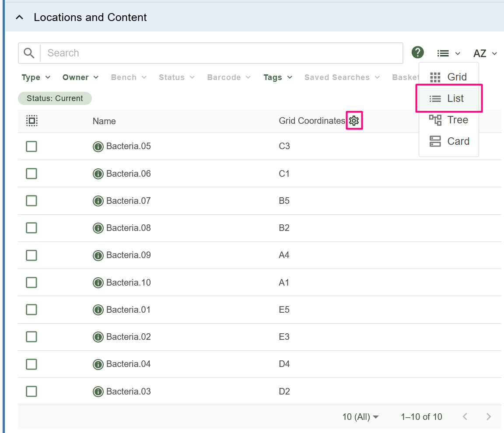The image size is (504, 433).
Task: Click the magnifying glass search icon
Action: (x=29, y=53)
